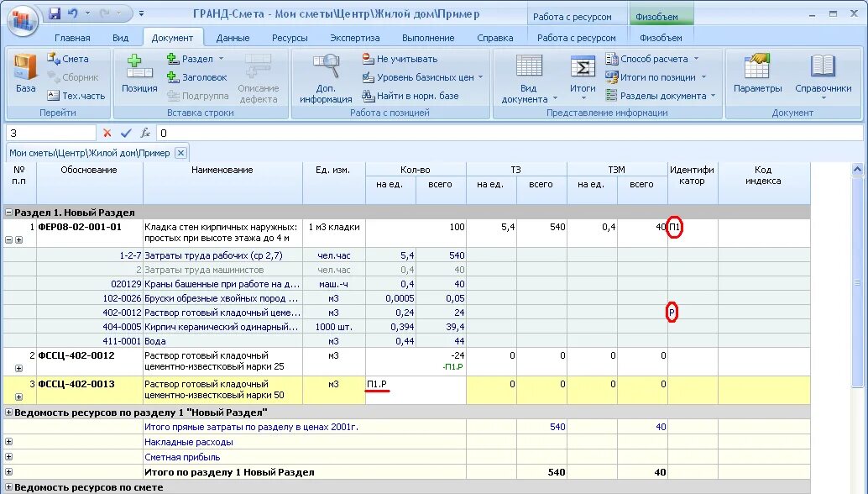The width and height of the screenshot is (868, 494).
Task: Toggle Не учитывать for position
Action: tap(400, 59)
